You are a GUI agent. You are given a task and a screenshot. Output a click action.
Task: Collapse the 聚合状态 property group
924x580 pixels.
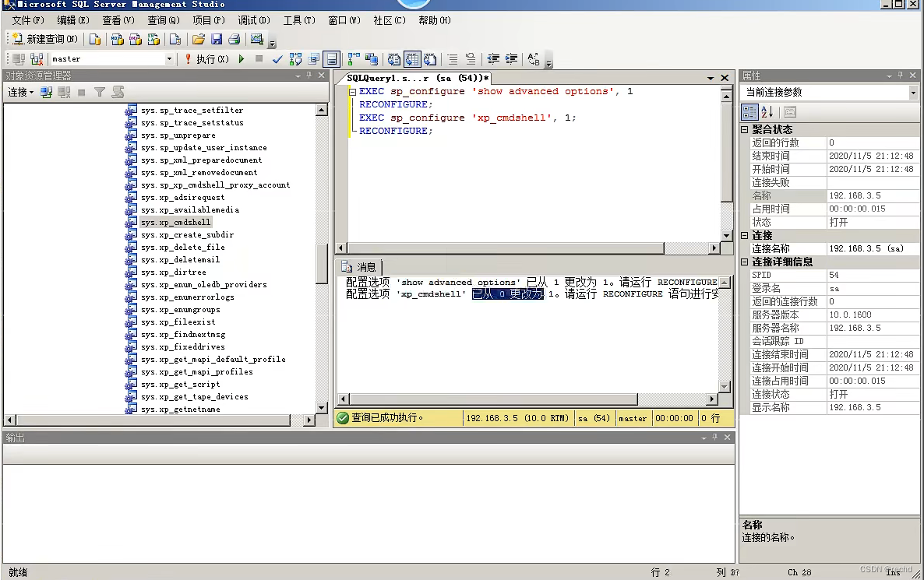[744, 129]
